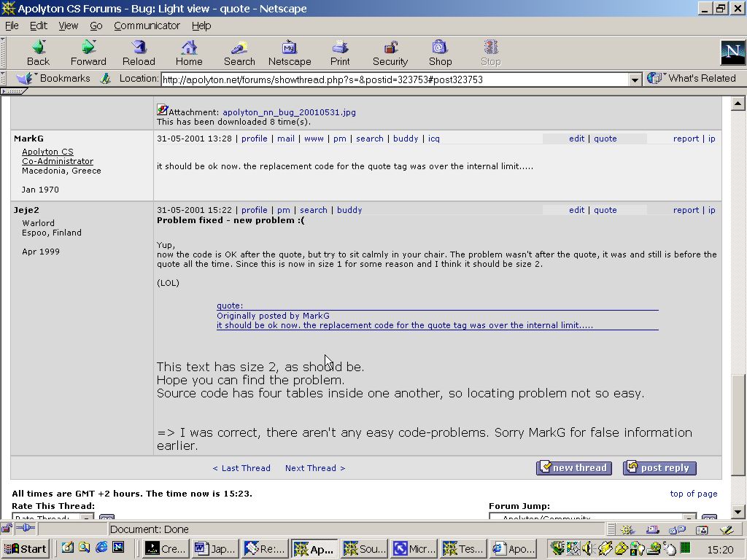Open the View menu

click(x=69, y=26)
